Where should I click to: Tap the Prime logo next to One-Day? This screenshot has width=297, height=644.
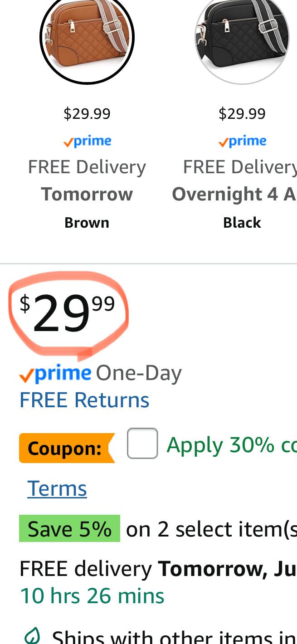click(x=55, y=373)
